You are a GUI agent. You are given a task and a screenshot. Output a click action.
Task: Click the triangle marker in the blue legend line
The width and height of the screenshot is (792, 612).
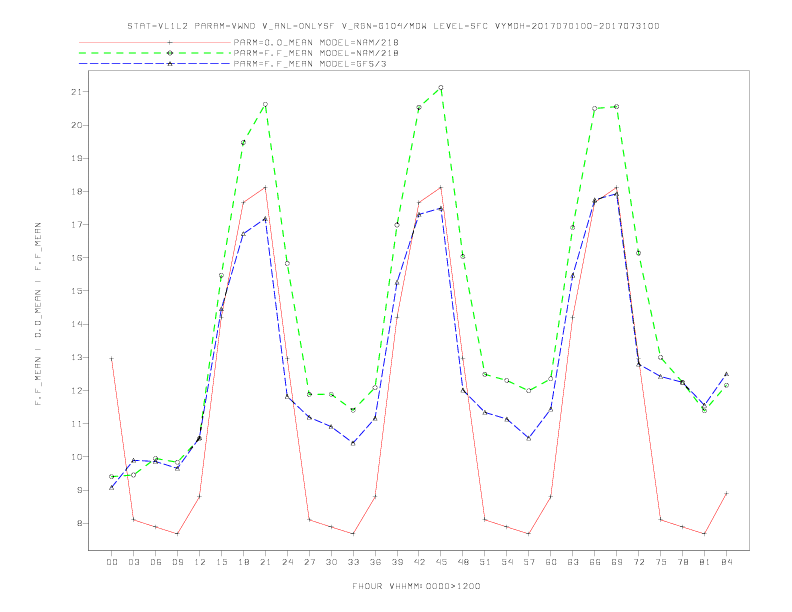click(170, 64)
